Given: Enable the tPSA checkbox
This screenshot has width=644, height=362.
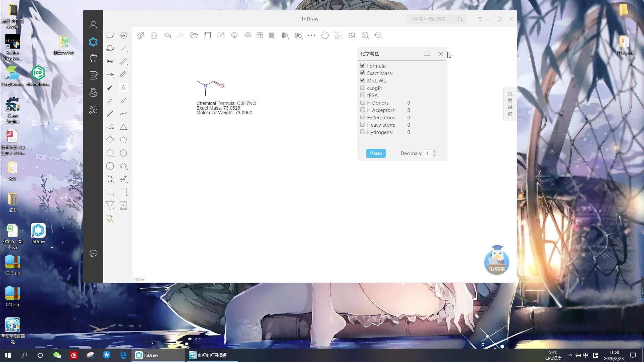Looking at the screenshot, I should 363,95.
